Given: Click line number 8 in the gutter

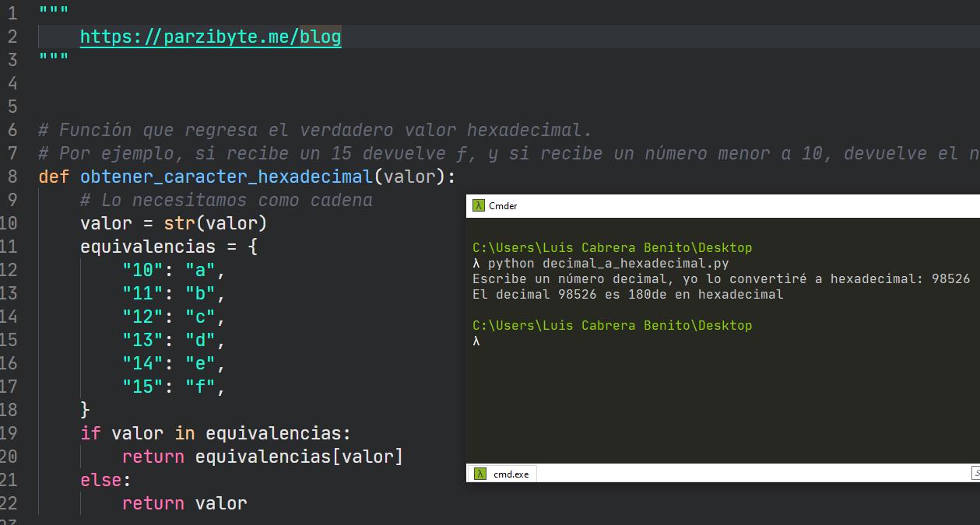Looking at the screenshot, I should click(12, 177).
